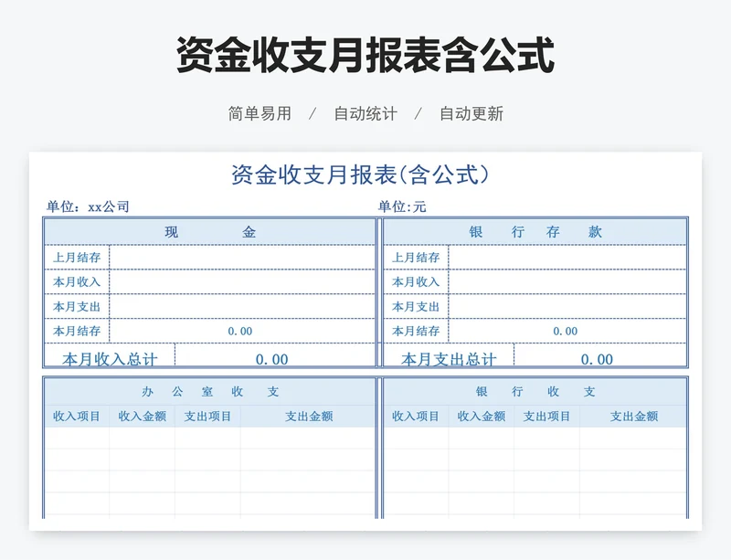The image size is (731, 560).
Task: Click 支出项目 column header under 银行收支
Action: [x=546, y=417]
